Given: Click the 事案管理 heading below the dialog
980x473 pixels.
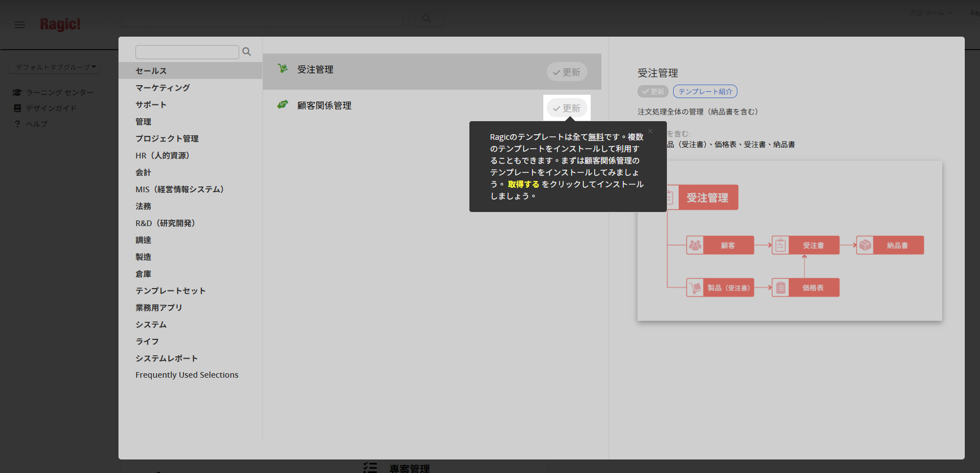Looking at the screenshot, I should (x=410, y=468).
